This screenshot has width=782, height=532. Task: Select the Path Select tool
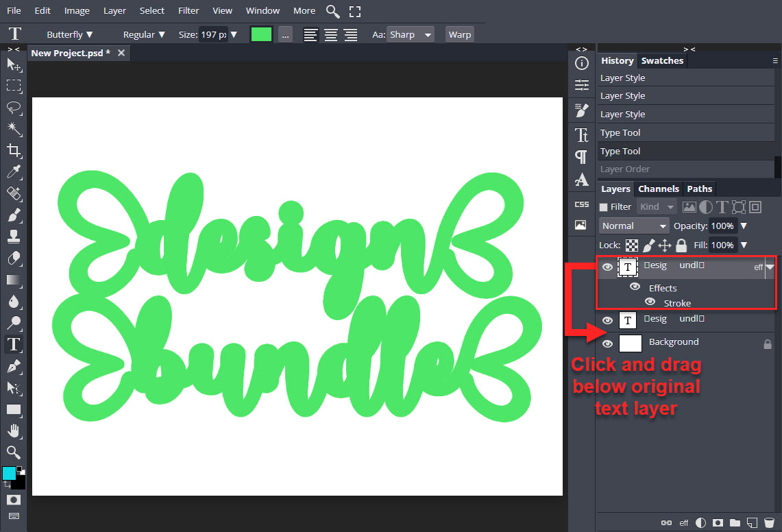tap(14, 388)
